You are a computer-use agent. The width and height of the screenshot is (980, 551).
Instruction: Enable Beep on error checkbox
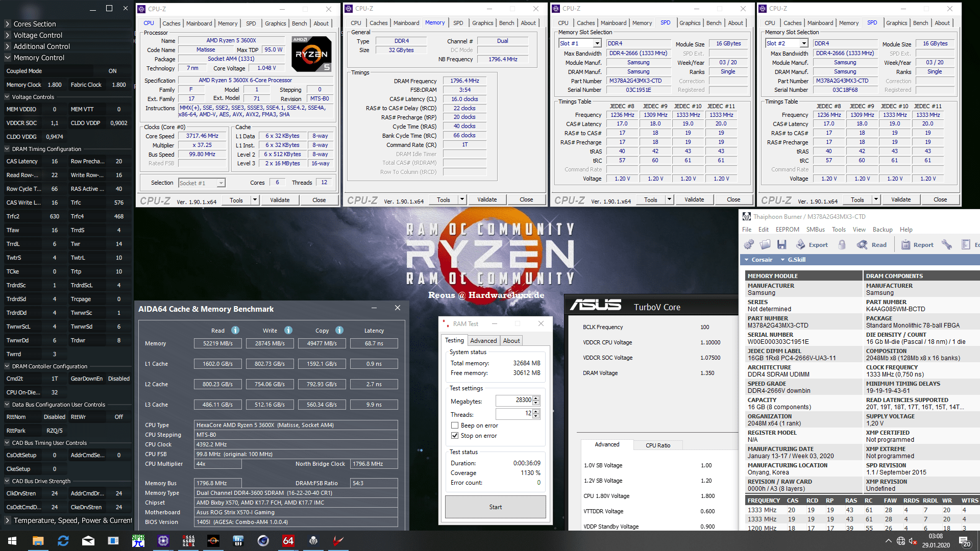point(455,425)
